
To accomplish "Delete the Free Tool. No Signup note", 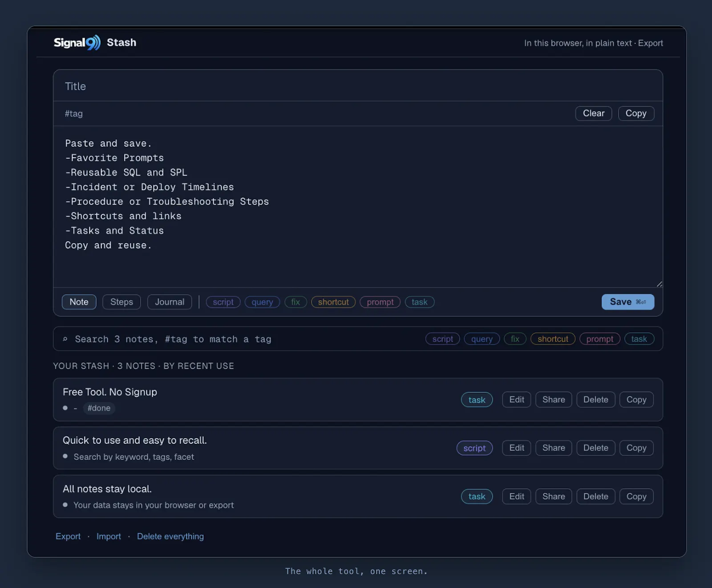I will tap(596, 399).
